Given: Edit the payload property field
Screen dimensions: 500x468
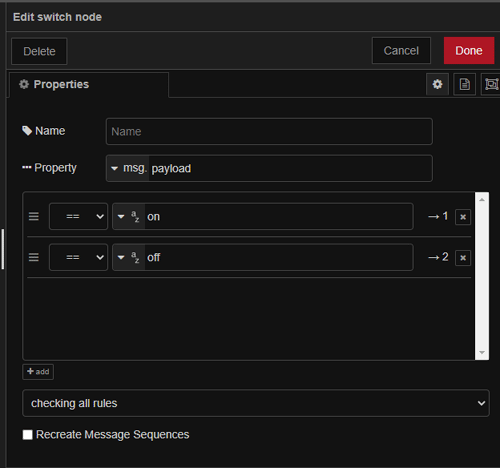Looking at the screenshot, I should (x=290, y=168).
